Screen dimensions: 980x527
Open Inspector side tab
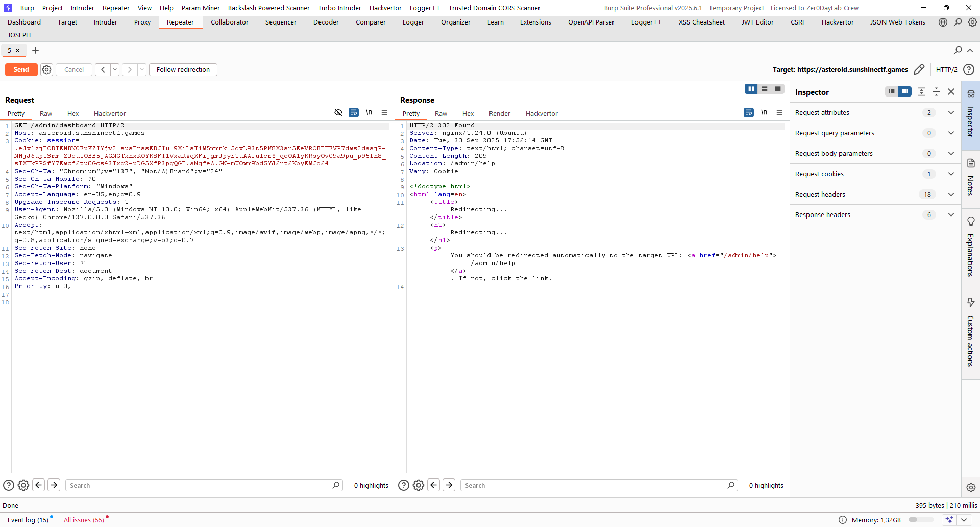pos(970,115)
